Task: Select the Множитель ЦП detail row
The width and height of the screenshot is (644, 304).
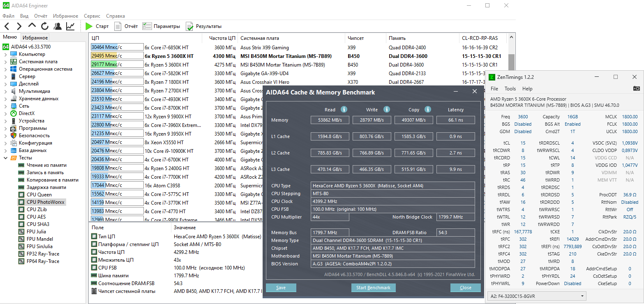Action: pyautogui.click(x=175, y=260)
